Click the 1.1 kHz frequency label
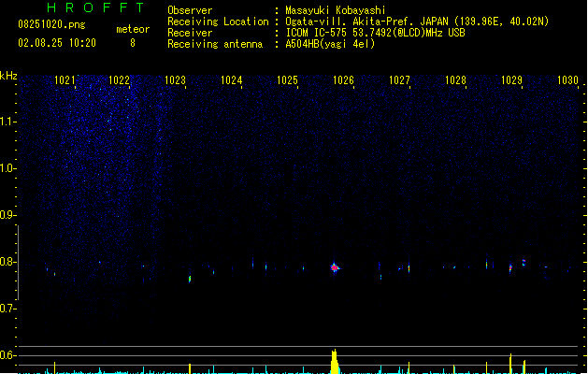The image size is (588, 374). [7, 122]
